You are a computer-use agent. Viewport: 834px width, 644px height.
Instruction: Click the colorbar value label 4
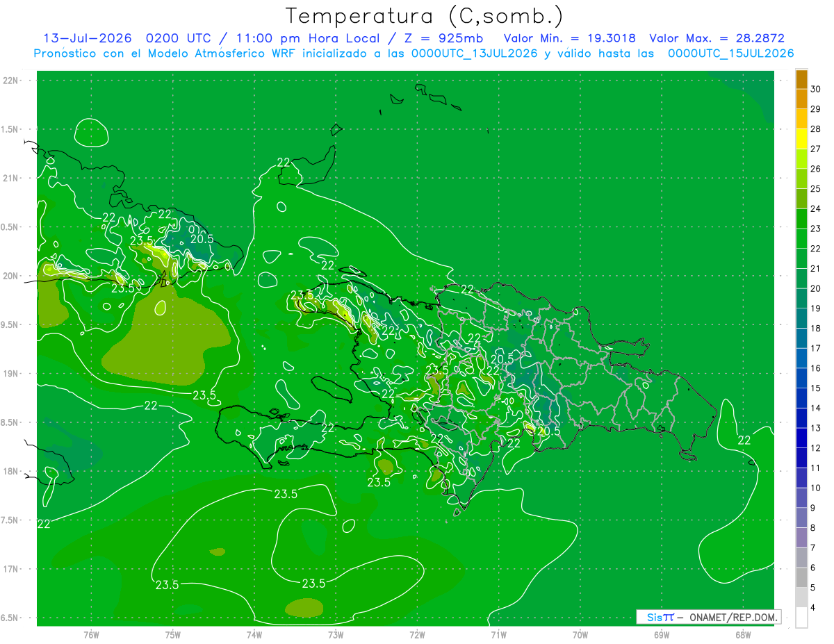tap(813, 607)
